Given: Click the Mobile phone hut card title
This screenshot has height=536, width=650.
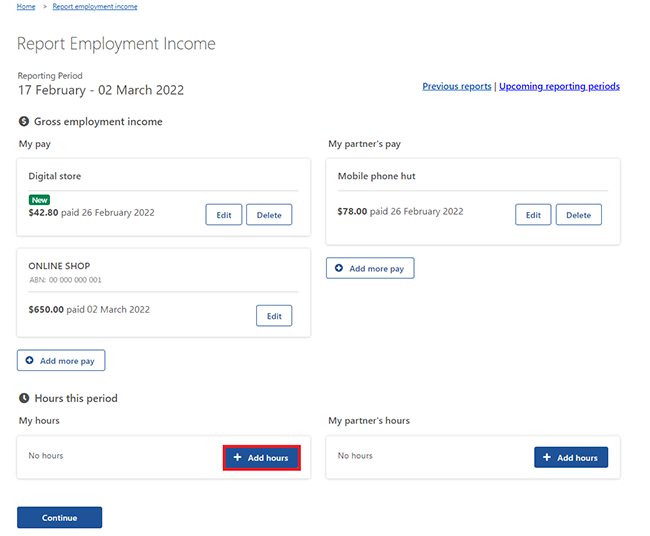Looking at the screenshot, I should pyautogui.click(x=376, y=176).
